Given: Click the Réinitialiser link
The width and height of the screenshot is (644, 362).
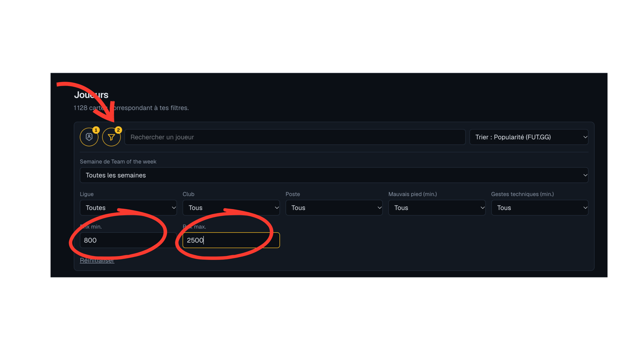Looking at the screenshot, I should (x=97, y=261).
